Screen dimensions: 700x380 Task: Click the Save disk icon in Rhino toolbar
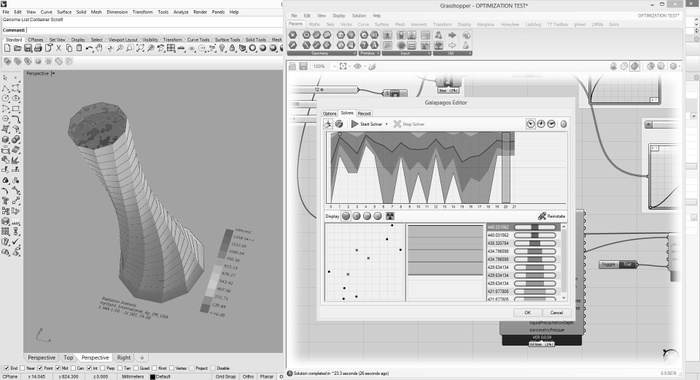click(28, 48)
